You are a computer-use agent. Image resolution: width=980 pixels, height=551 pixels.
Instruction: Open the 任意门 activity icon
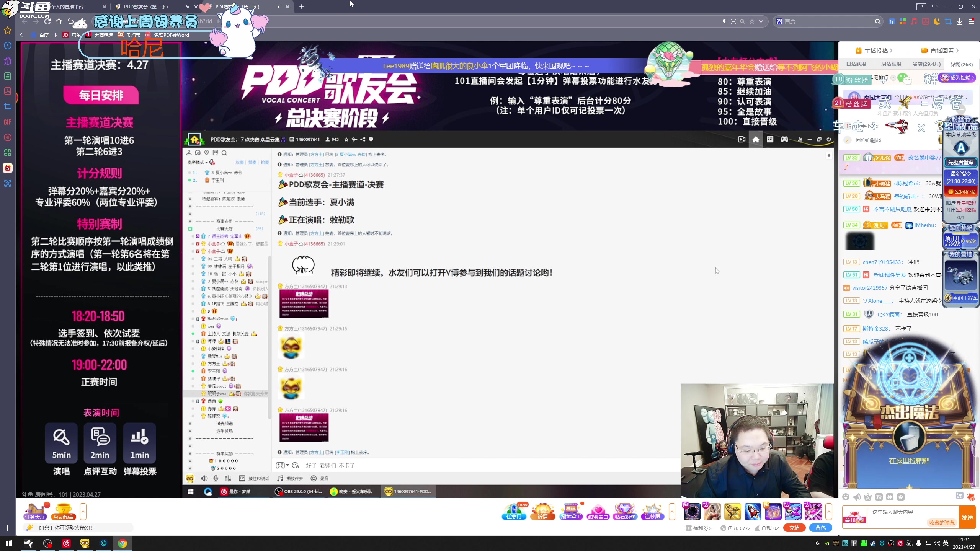coord(514,512)
